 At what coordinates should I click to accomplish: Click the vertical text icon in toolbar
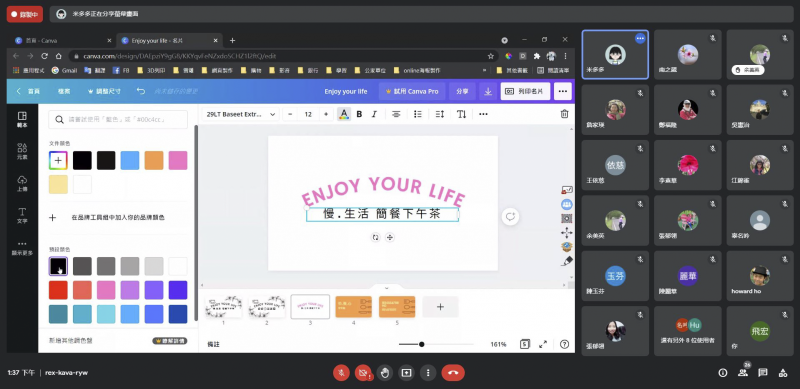coord(461,114)
